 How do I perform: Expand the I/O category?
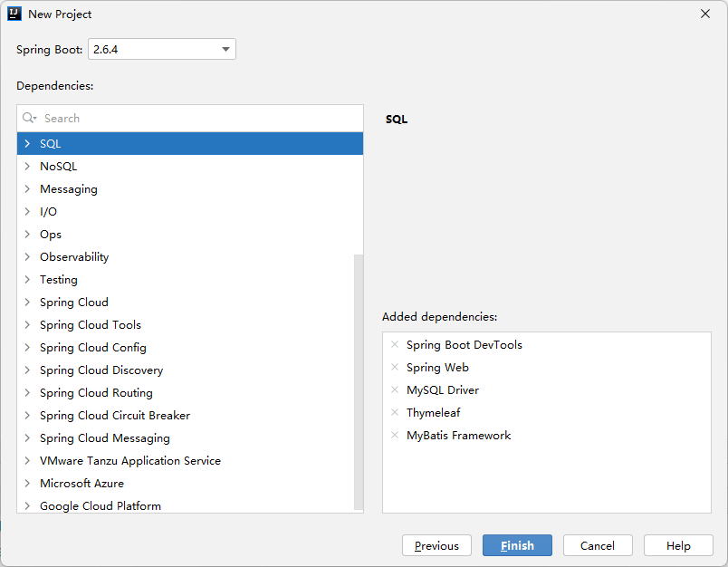[x=27, y=212]
